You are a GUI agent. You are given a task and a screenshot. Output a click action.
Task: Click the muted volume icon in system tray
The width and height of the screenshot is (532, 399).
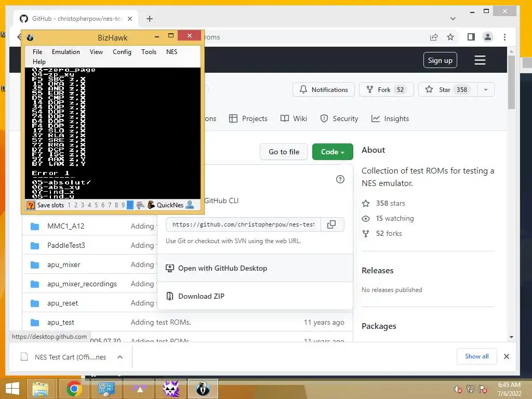[x=458, y=389]
